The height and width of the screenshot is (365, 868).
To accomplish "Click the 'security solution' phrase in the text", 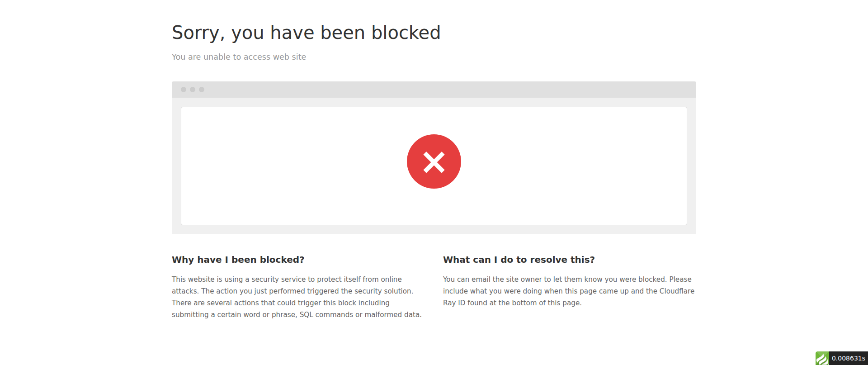I will pos(382,291).
